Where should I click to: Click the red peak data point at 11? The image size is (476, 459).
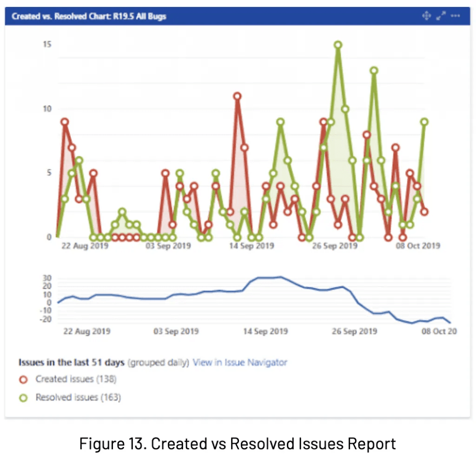(237, 97)
